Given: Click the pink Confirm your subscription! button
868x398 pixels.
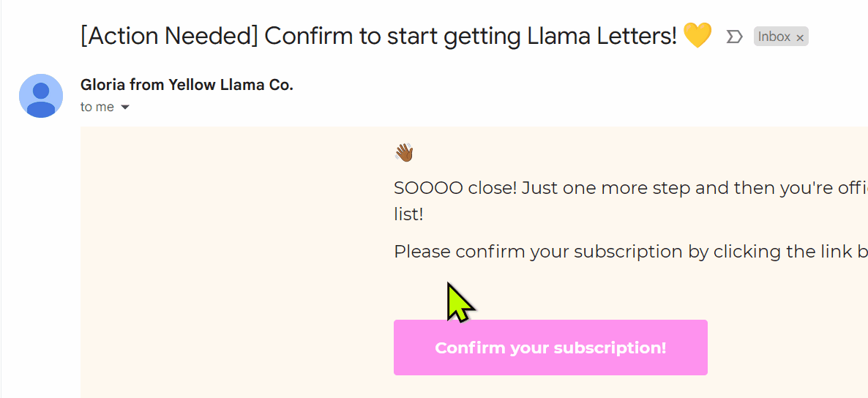Looking at the screenshot, I should [x=550, y=348].
